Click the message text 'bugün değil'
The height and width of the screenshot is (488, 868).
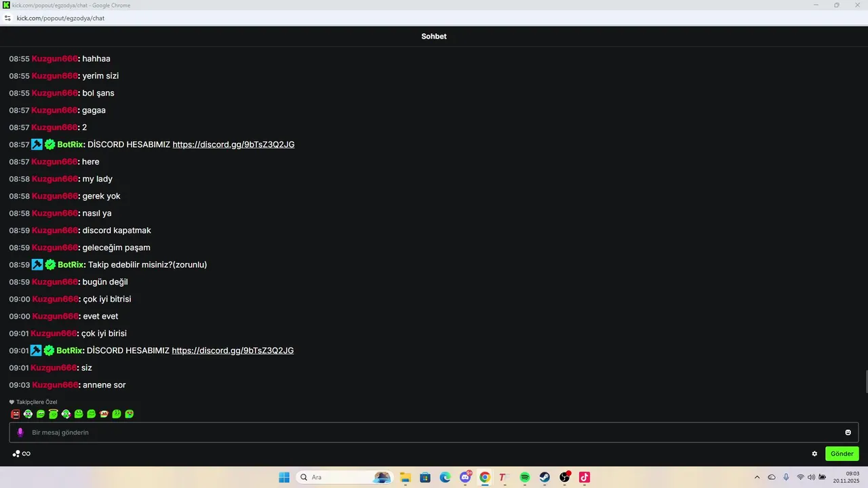coord(105,282)
